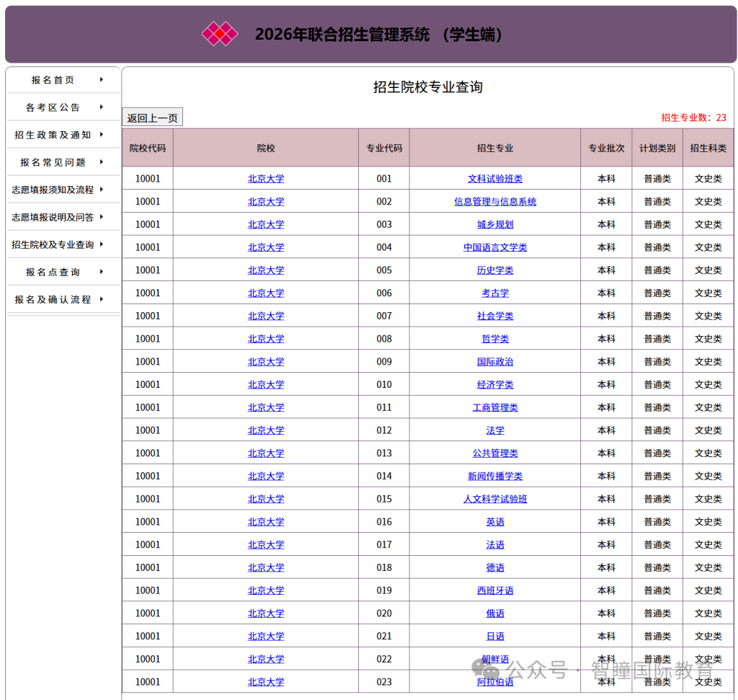Image resolution: width=738 pixels, height=700 pixels.
Task: Expand the arrow next to 报名及确认流程
Action: tap(101, 299)
